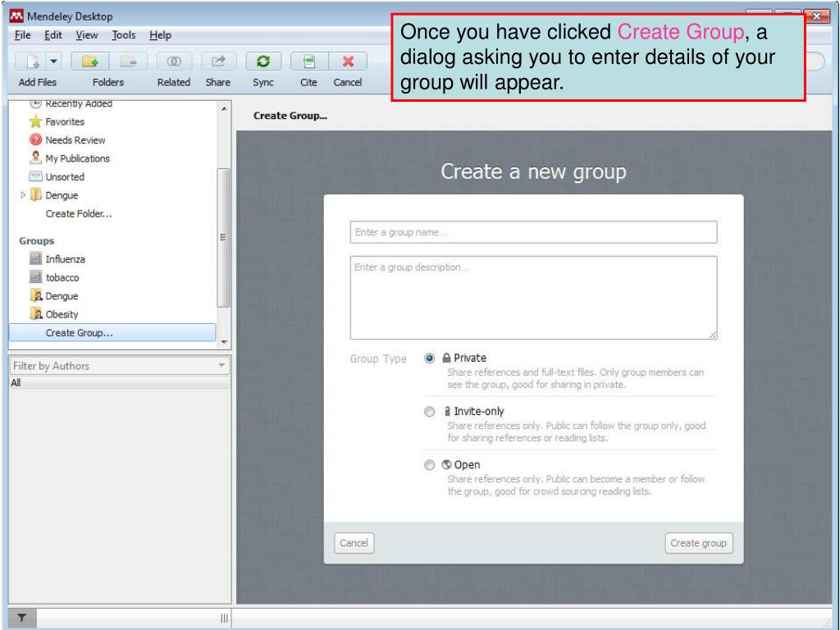Expand the Dengue folder tree arrow
The image size is (840, 630).
click(22, 195)
